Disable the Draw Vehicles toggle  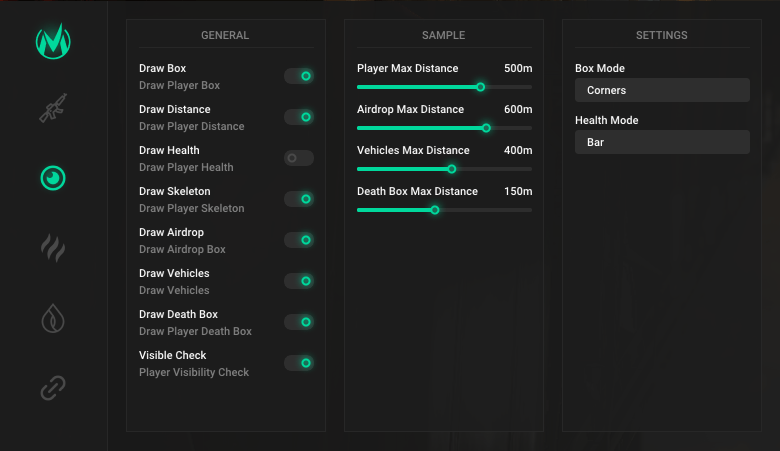299,281
